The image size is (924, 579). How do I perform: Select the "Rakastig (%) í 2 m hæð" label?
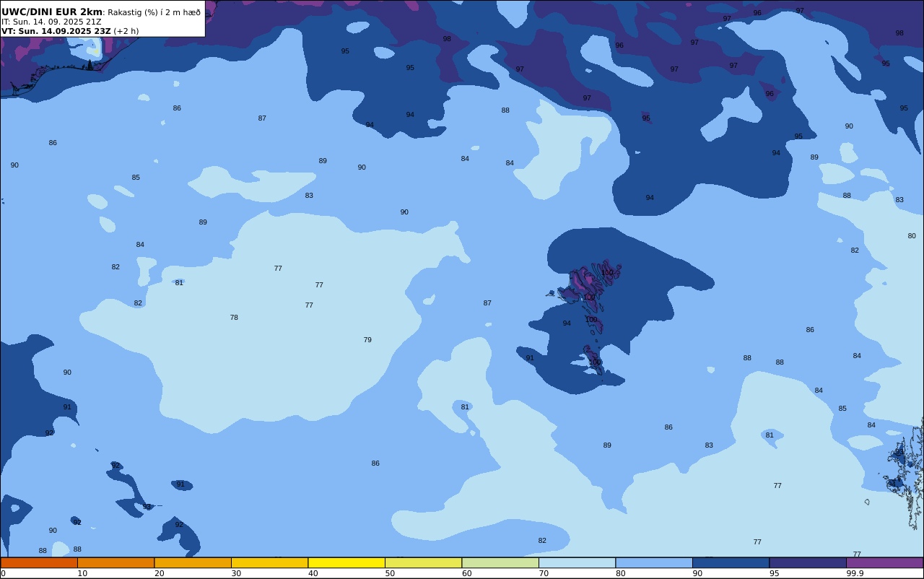tap(154, 12)
